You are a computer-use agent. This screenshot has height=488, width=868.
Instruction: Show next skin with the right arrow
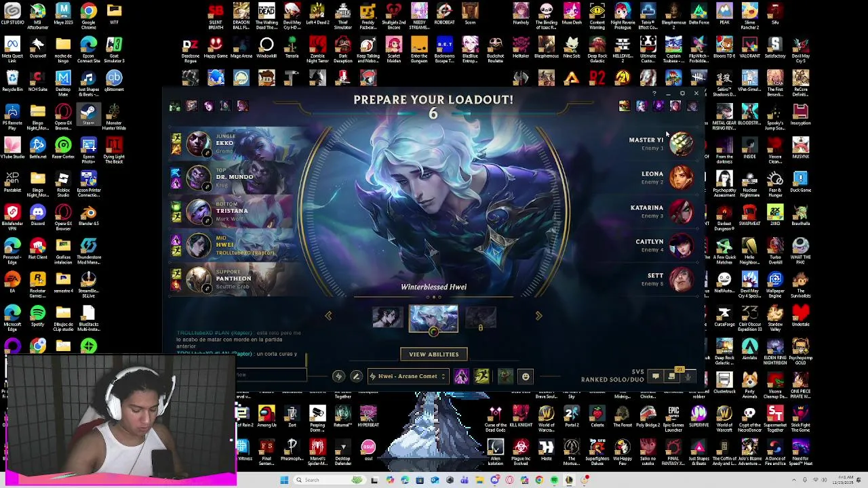coord(539,316)
